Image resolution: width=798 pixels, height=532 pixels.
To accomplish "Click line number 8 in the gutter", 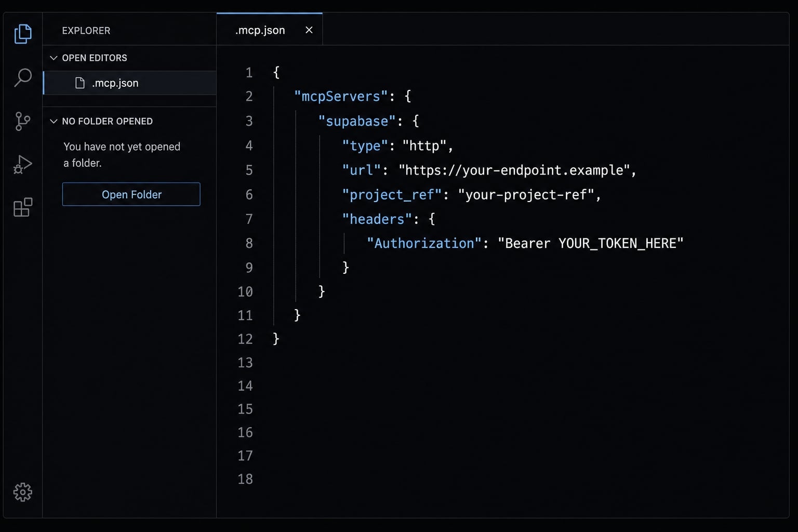I will 249,244.
